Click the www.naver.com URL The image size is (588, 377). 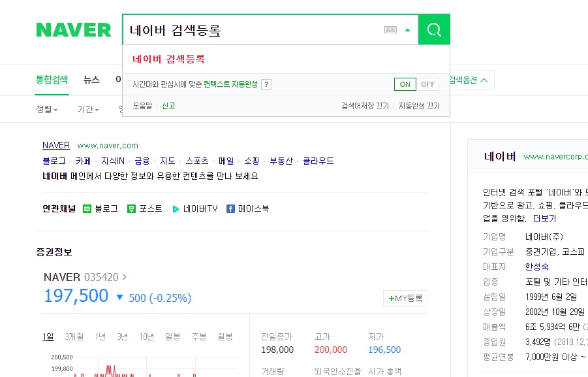(x=108, y=146)
